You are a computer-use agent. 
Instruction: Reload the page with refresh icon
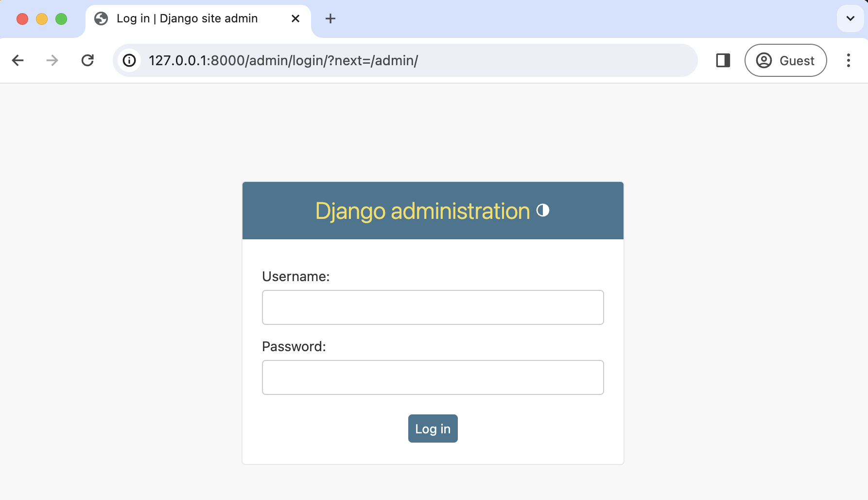(x=87, y=60)
